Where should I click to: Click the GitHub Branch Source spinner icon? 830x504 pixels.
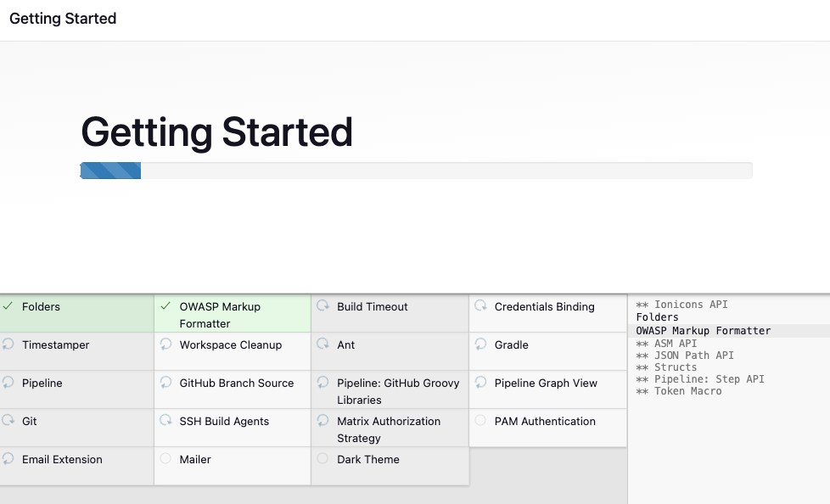click(x=165, y=383)
